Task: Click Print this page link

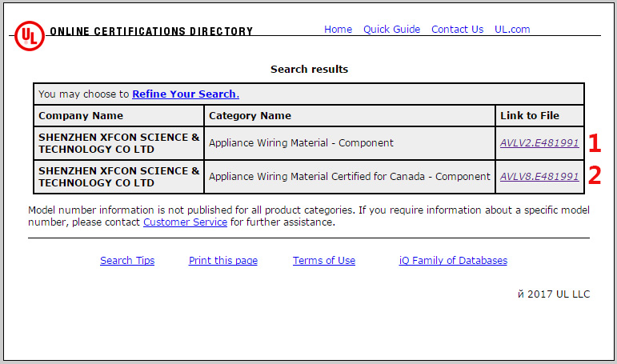Action: pos(223,261)
